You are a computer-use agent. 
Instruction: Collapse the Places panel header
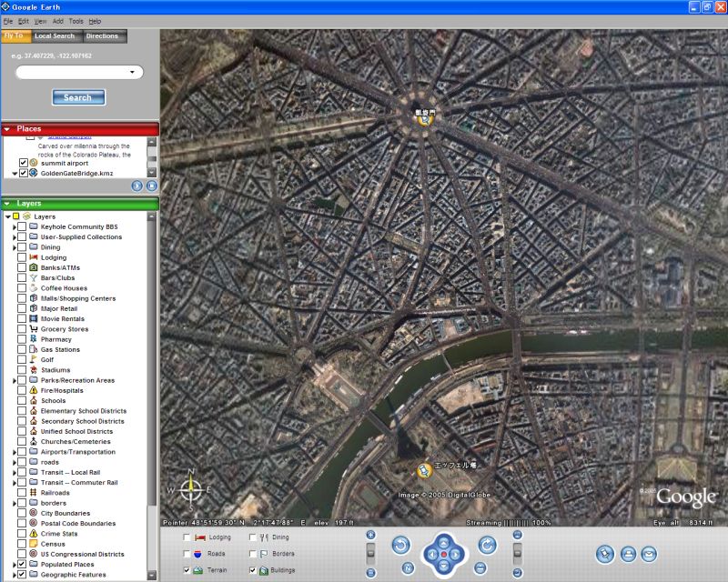coord(9,129)
